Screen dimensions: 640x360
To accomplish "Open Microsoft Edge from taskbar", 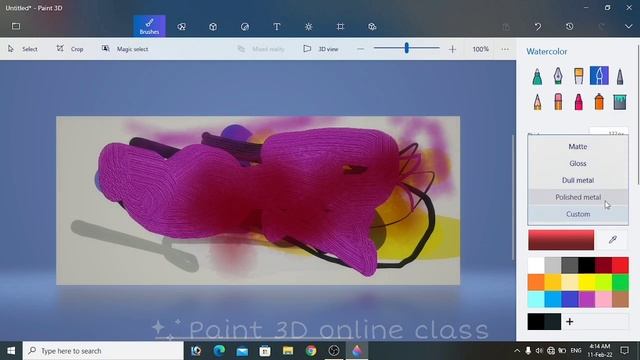I will click(219, 351).
